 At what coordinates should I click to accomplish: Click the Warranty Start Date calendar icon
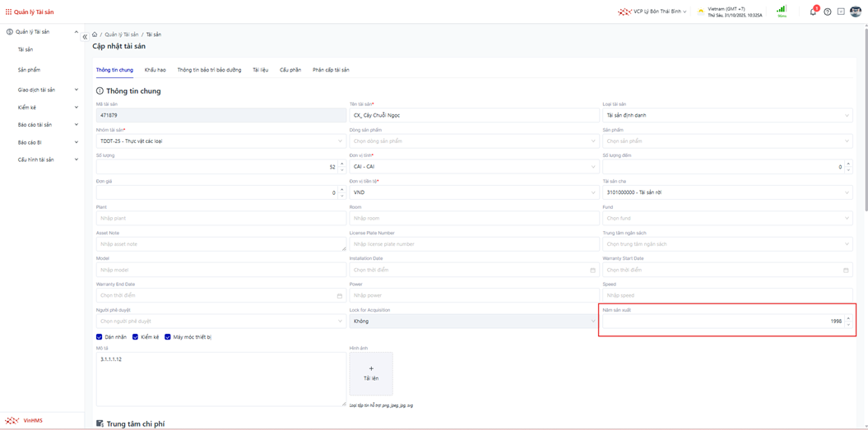(x=846, y=270)
